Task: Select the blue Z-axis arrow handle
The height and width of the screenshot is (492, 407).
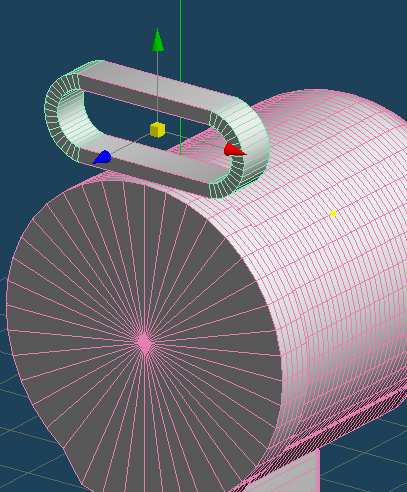Action: coord(102,157)
